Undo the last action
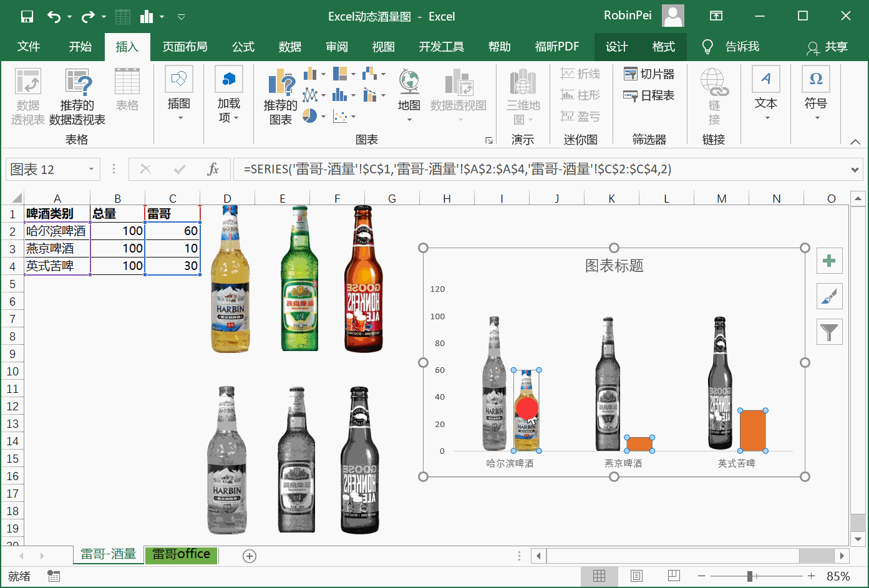Image resolution: width=869 pixels, height=588 pixels. coord(54,16)
